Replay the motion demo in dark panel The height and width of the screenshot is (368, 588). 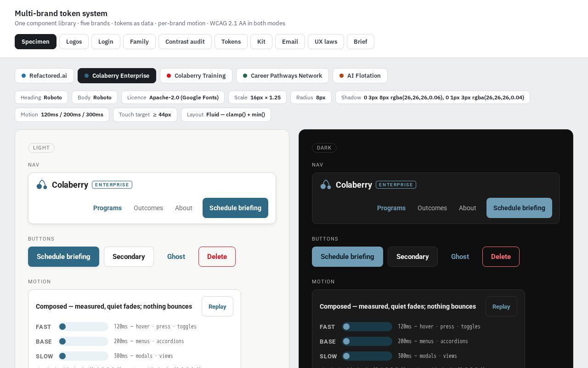coord(501,306)
